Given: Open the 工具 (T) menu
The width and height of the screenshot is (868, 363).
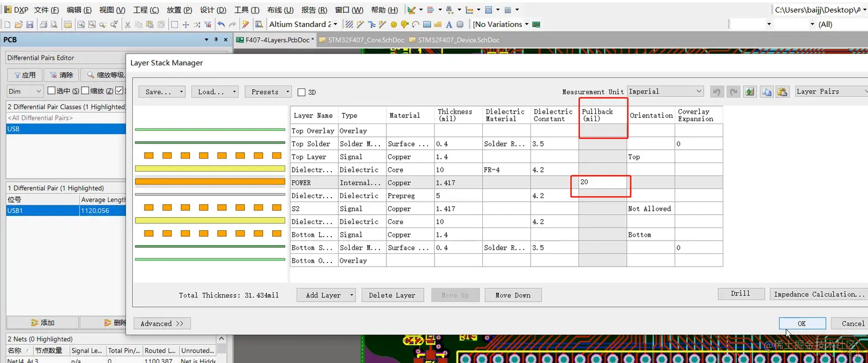Looking at the screenshot, I should click(x=247, y=10).
